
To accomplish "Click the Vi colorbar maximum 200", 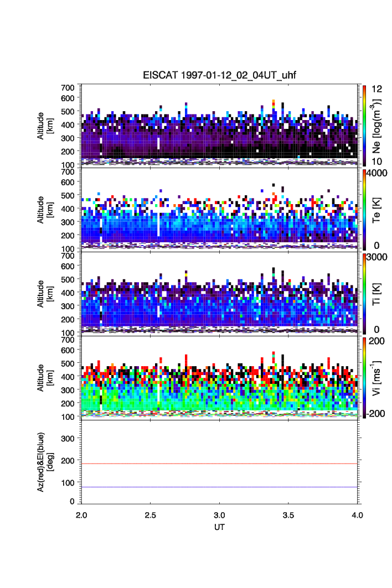I will coord(376,341).
